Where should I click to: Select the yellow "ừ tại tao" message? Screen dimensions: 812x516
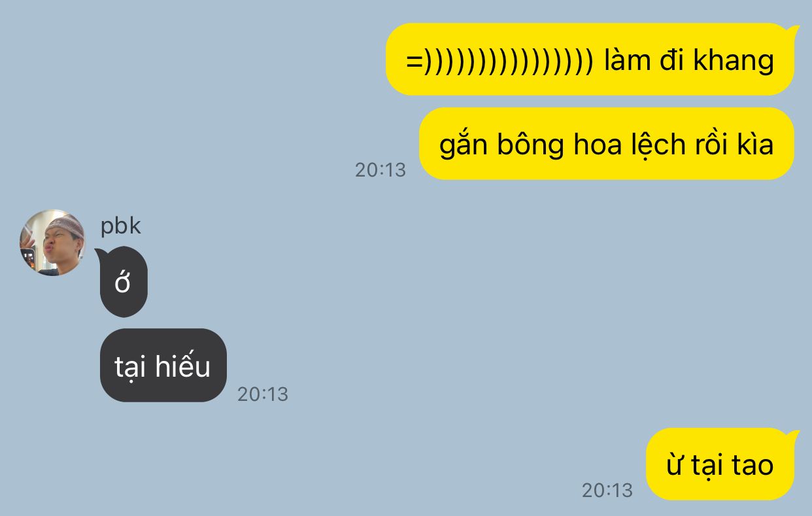pyautogui.click(x=720, y=464)
